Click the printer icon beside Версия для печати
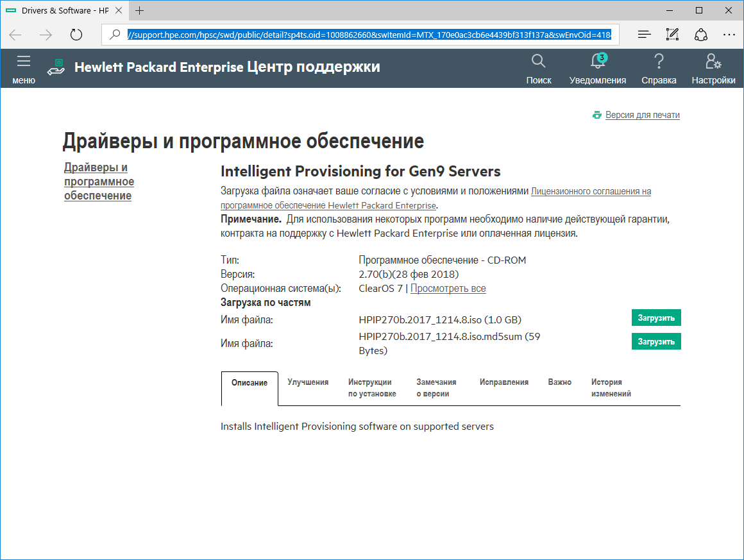Image resolution: width=744 pixels, height=560 pixels. point(597,115)
